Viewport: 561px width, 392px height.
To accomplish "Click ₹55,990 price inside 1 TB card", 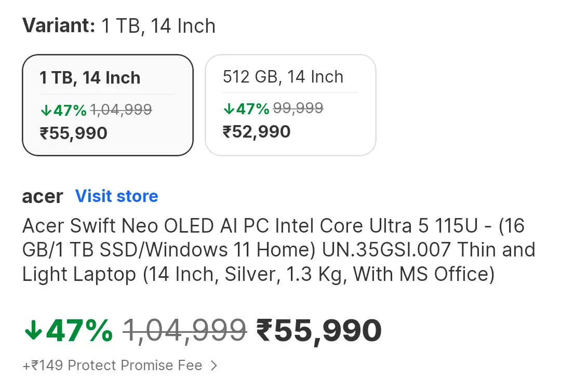I will (74, 133).
